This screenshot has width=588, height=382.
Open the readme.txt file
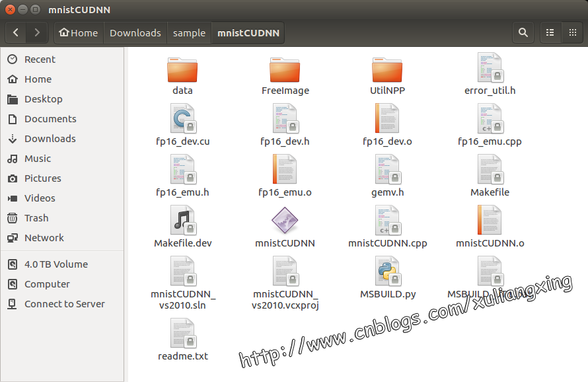click(x=182, y=339)
